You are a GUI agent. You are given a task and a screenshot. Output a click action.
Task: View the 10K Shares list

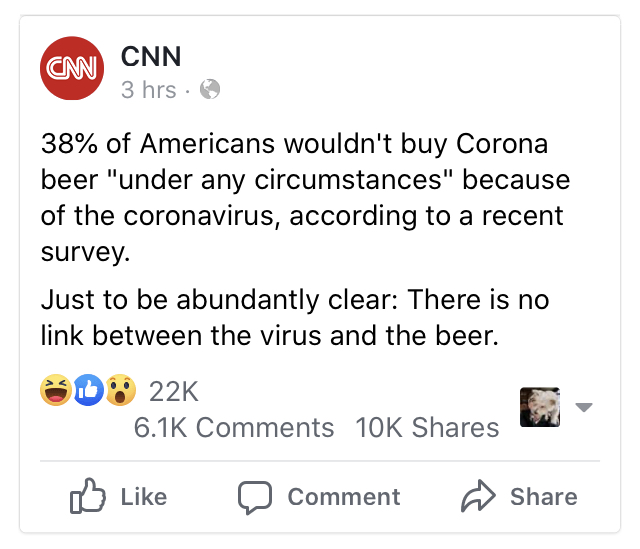427,427
